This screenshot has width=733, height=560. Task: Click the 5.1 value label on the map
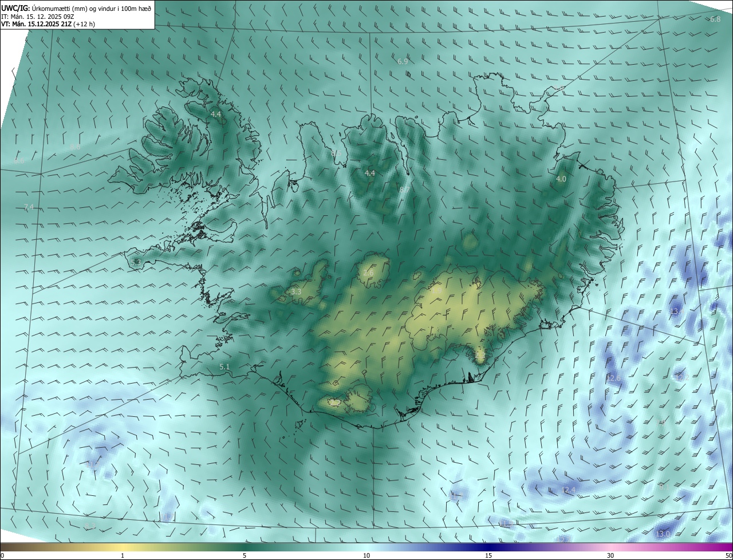[224, 367]
